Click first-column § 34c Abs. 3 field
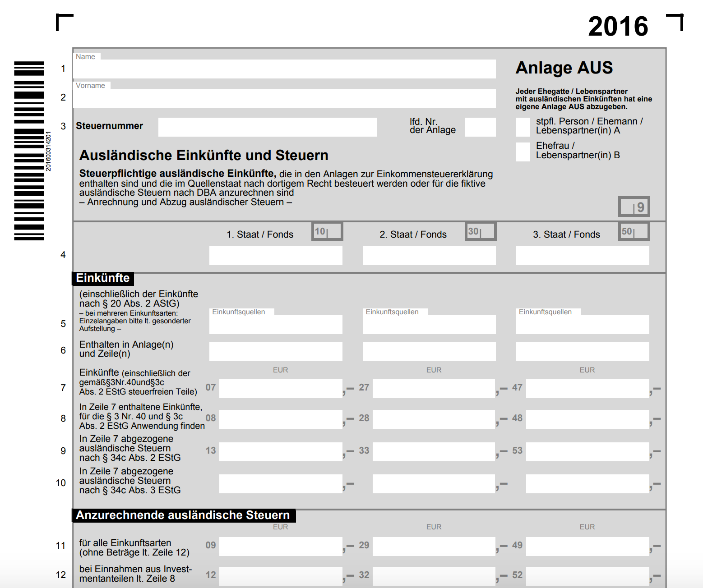This screenshot has height=588, width=703. 281,484
